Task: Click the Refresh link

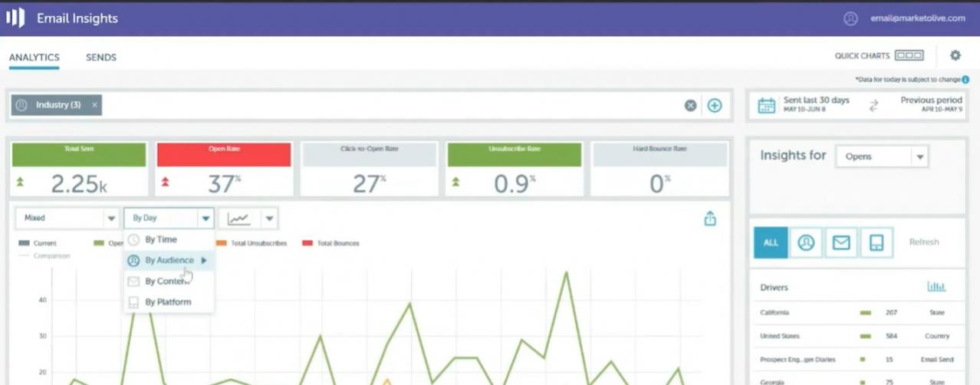Action: click(924, 242)
